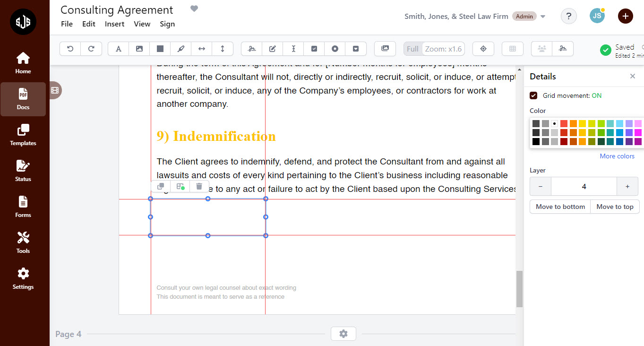644x346 pixels.
Task: Select the text cursor field tool
Action: 293,49
